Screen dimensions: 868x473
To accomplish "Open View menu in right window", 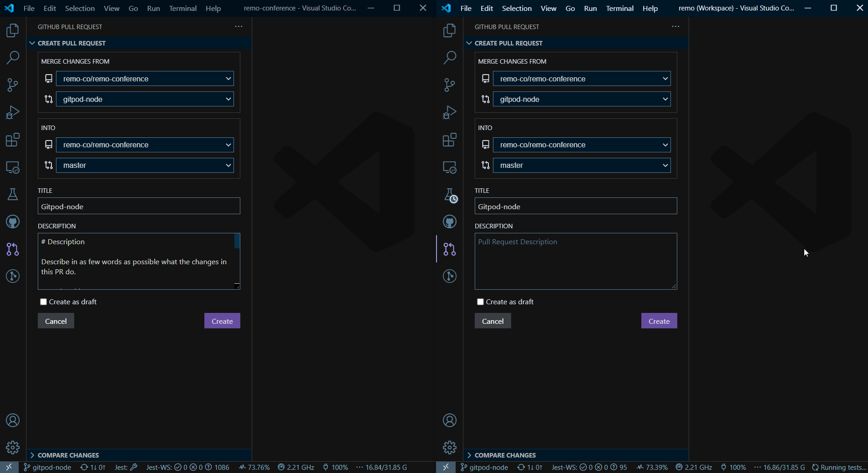I will tap(548, 8).
